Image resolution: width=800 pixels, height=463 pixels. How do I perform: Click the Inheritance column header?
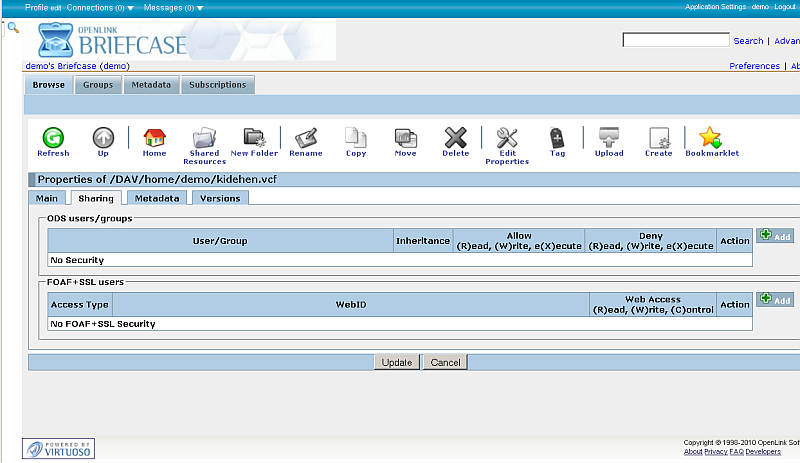click(x=423, y=240)
